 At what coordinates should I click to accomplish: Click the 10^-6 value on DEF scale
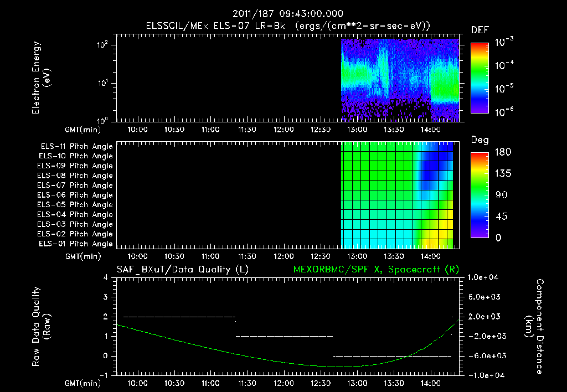(504, 112)
